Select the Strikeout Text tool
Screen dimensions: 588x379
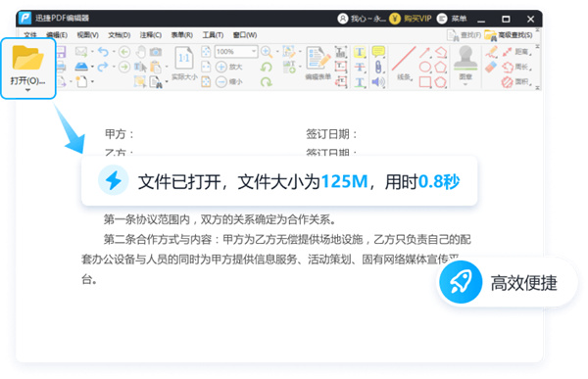360,68
